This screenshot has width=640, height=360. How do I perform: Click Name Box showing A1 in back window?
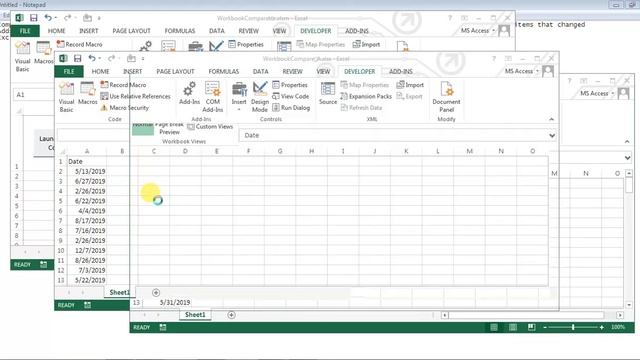click(x=34, y=95)
